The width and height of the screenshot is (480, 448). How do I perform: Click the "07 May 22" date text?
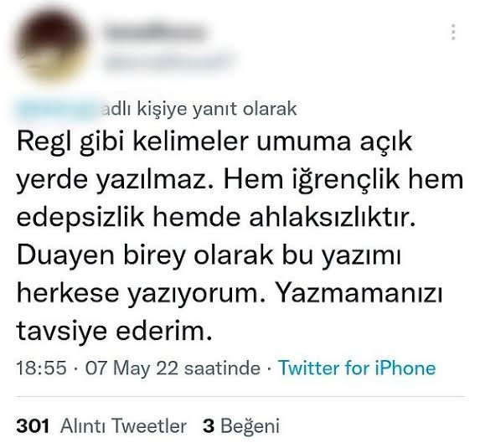[132, 368]
